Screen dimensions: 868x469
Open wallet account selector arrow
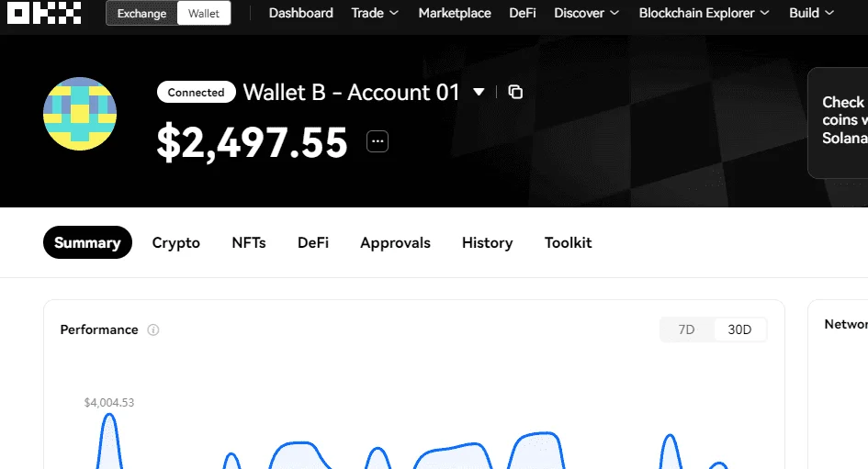coord(479,92)
